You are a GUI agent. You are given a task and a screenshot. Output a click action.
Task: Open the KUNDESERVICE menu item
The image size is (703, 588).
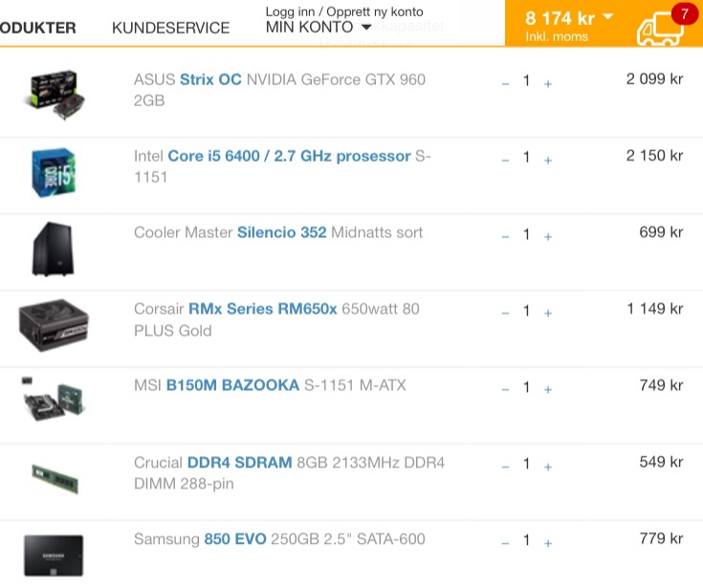171,28
